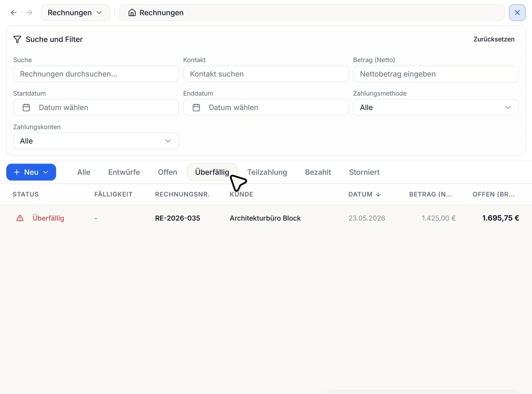The image size is (532, 394).
Task: Click the net amount 1.425,00 €
Action: 439,218
